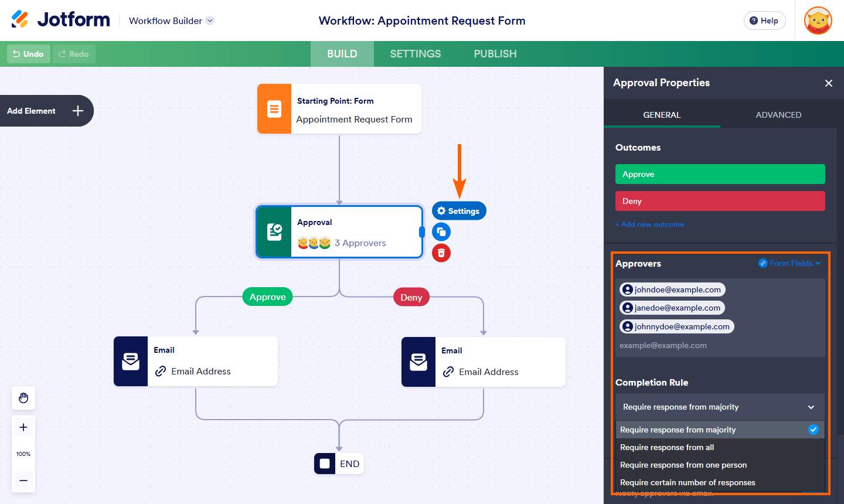Switch to the ADVANCED tab

tap(778, 115)
